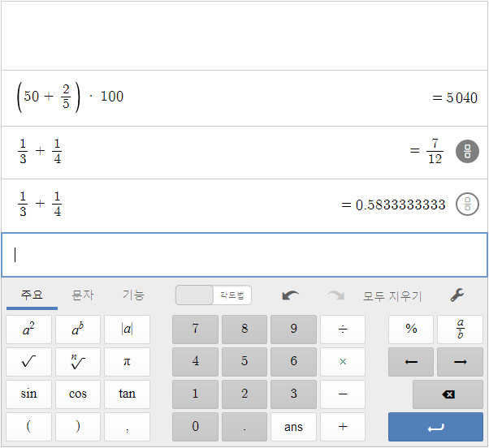Click the division ÷ key

click(343, 330)
